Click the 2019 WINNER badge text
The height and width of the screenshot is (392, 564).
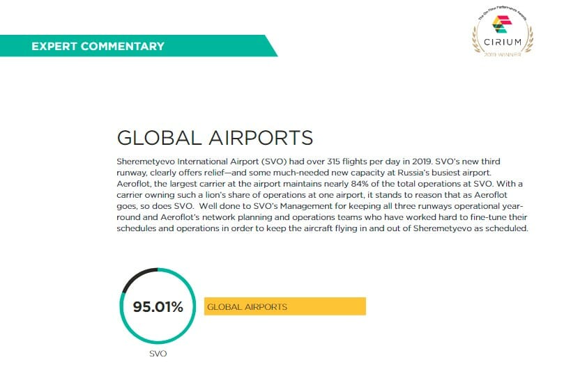pos(503,54)
